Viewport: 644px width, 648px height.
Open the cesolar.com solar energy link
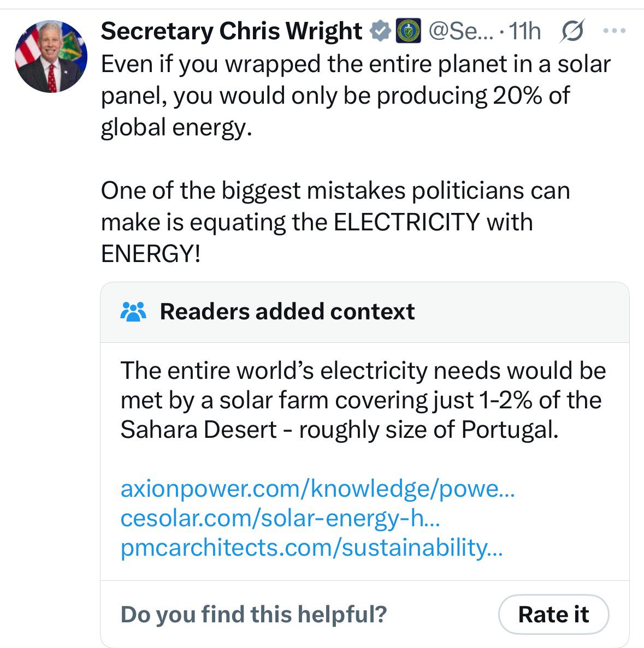[x=280, y=518]
